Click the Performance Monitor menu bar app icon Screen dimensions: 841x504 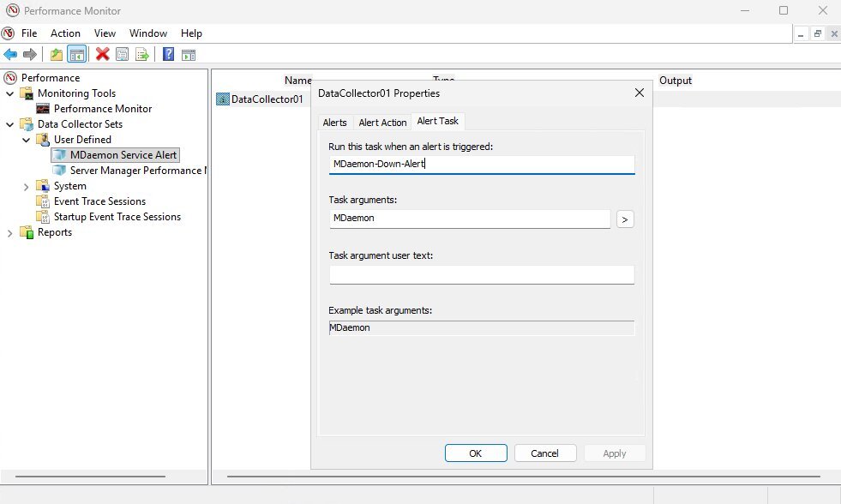point(8,33)
